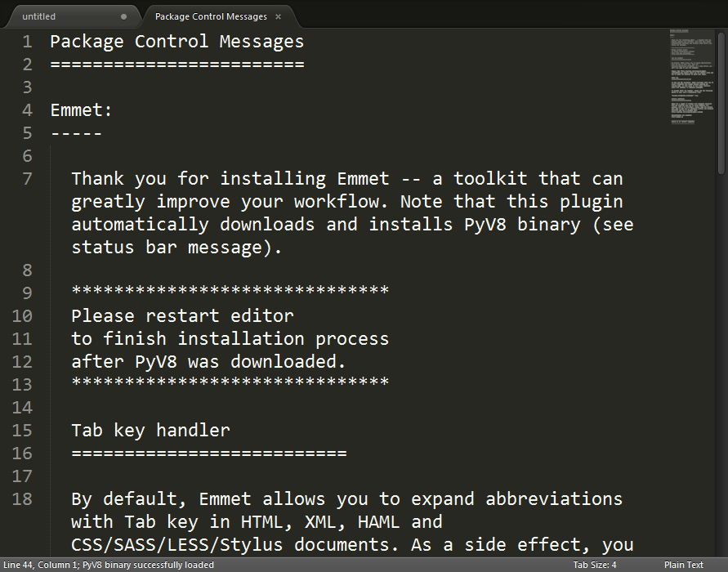
Task: Open the Tab Size: 4 menu
Action: coord(595,565)
